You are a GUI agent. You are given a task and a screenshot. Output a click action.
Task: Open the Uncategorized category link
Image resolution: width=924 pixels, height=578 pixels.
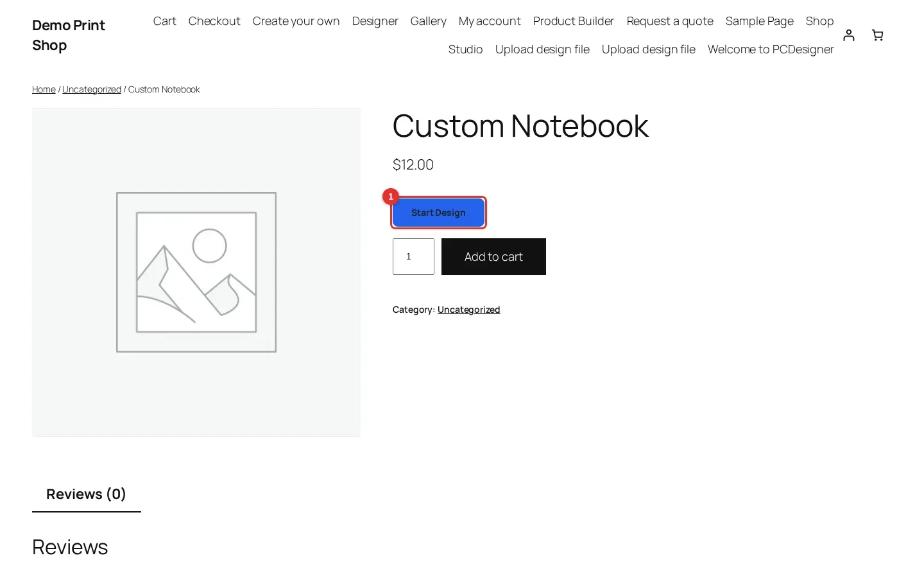pos(468,310)
